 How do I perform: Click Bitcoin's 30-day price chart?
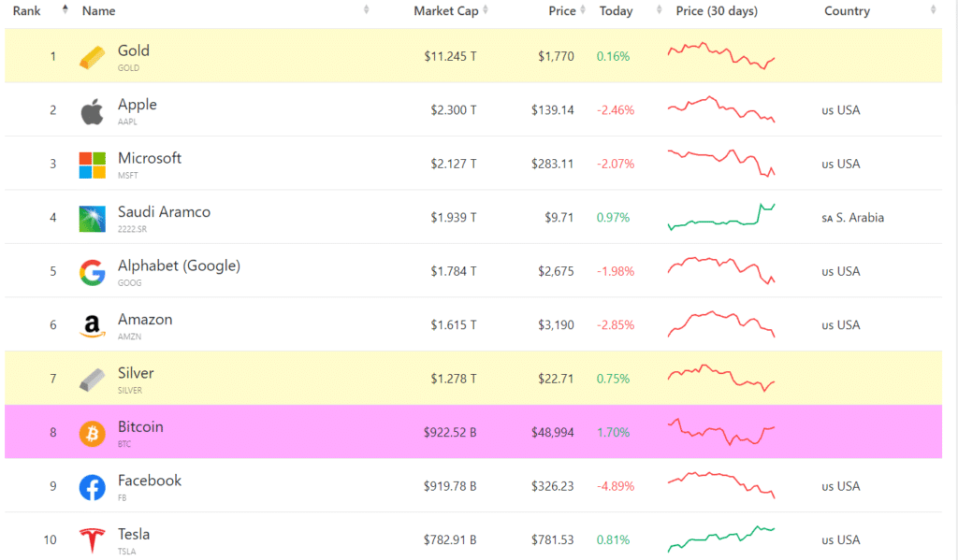tap(721, 432)
